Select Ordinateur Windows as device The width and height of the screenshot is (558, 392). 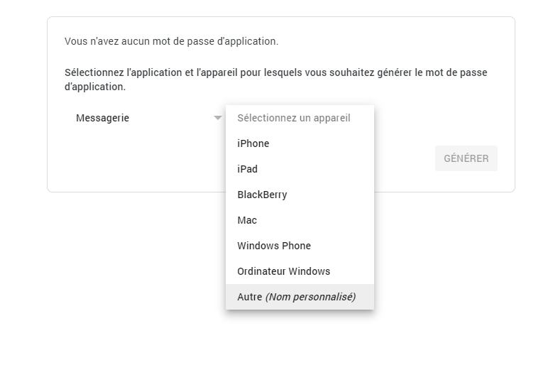pos(300,271)
